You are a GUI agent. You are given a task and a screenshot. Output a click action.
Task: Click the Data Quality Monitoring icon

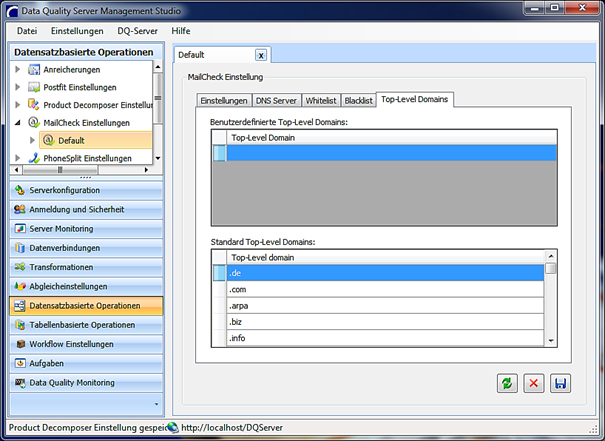pyautogui.click(x=20, y=382)
